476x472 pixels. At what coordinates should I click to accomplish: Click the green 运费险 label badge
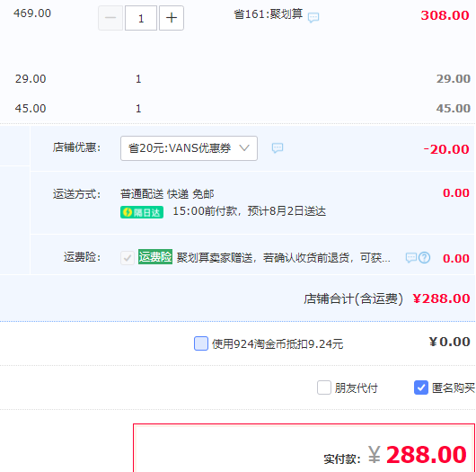coord(155,257)
